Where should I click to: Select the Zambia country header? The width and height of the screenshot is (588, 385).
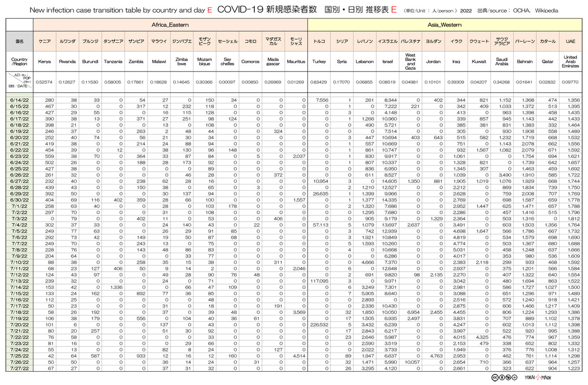(x=136, y=62)
